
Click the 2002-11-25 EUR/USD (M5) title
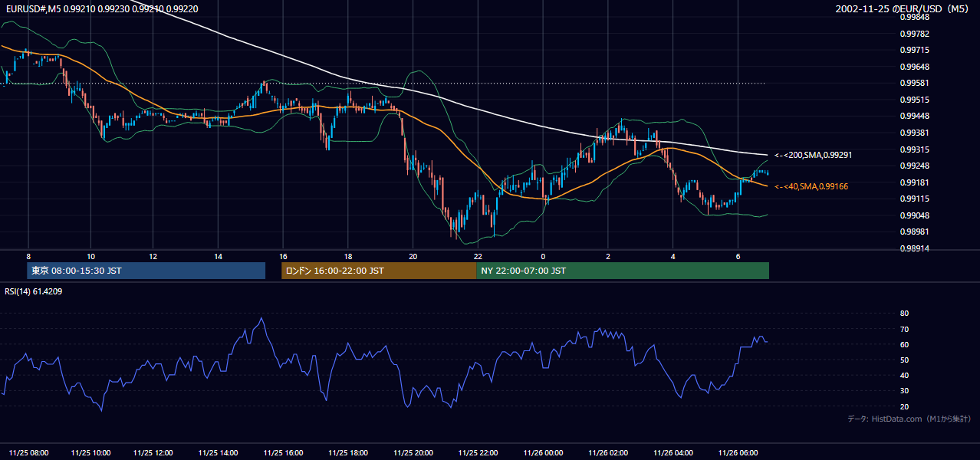(903, 8)
